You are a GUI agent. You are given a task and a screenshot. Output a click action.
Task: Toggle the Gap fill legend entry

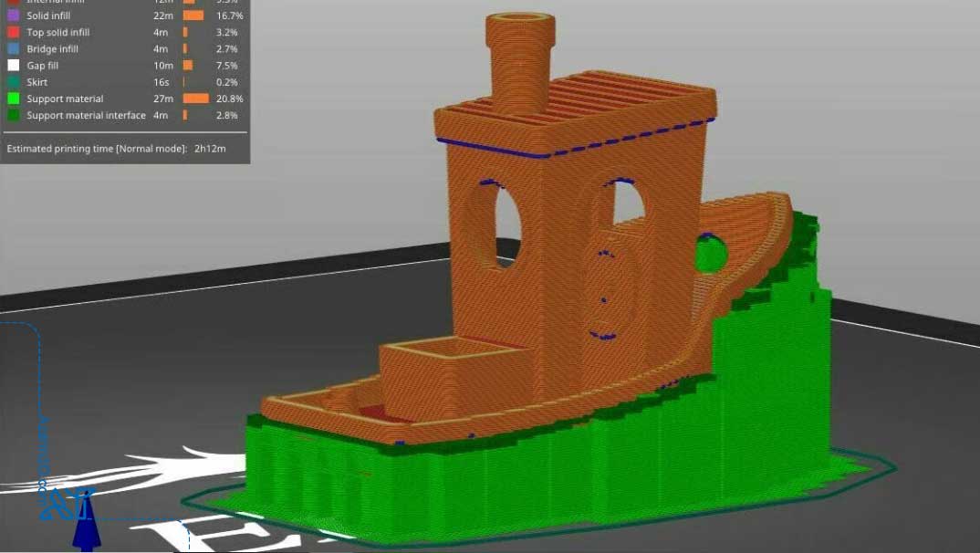point(43,66)
